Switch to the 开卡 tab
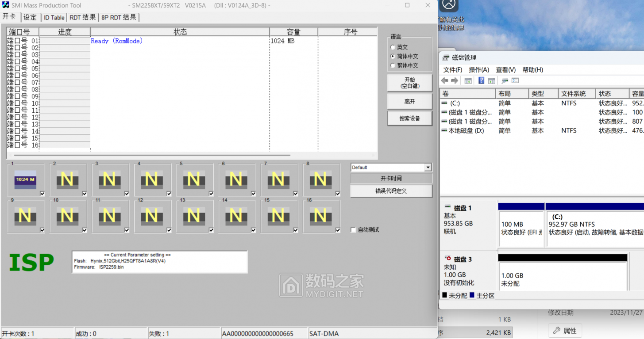 pyautogui.click(x=9, y=17)
